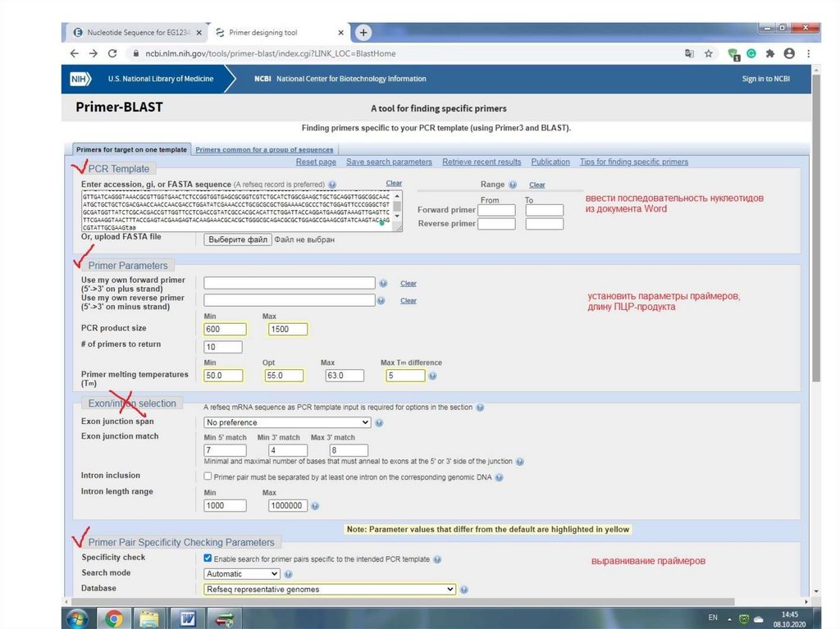Open the Publication link
The height and width of the screenshot is (629, 840).
550,162
